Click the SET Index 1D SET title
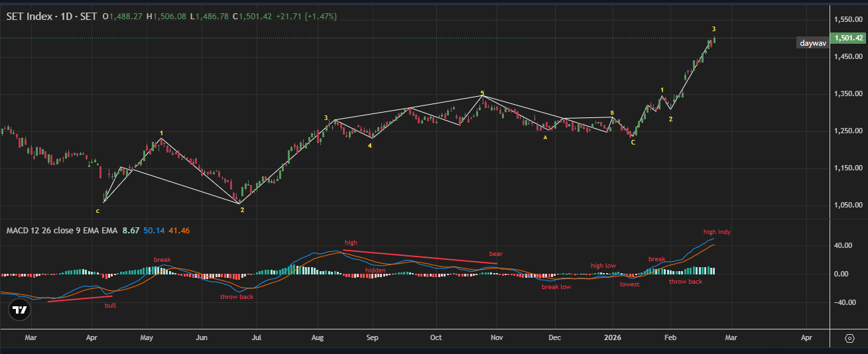This screenshot has width=868, height=354. (51, 16)
